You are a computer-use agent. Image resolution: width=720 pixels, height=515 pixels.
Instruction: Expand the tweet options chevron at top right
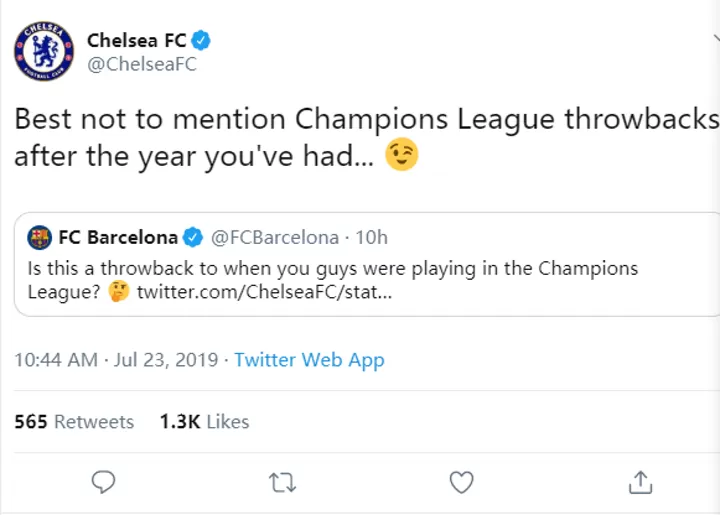[x=716, y=38]
